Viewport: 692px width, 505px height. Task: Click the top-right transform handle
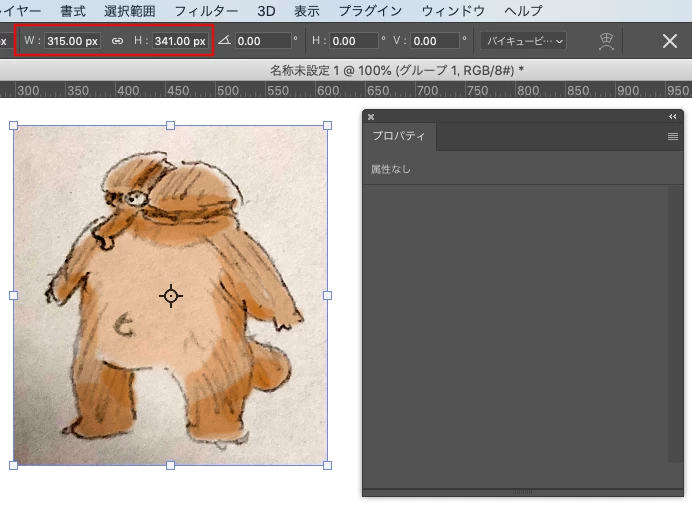[327, 126]
